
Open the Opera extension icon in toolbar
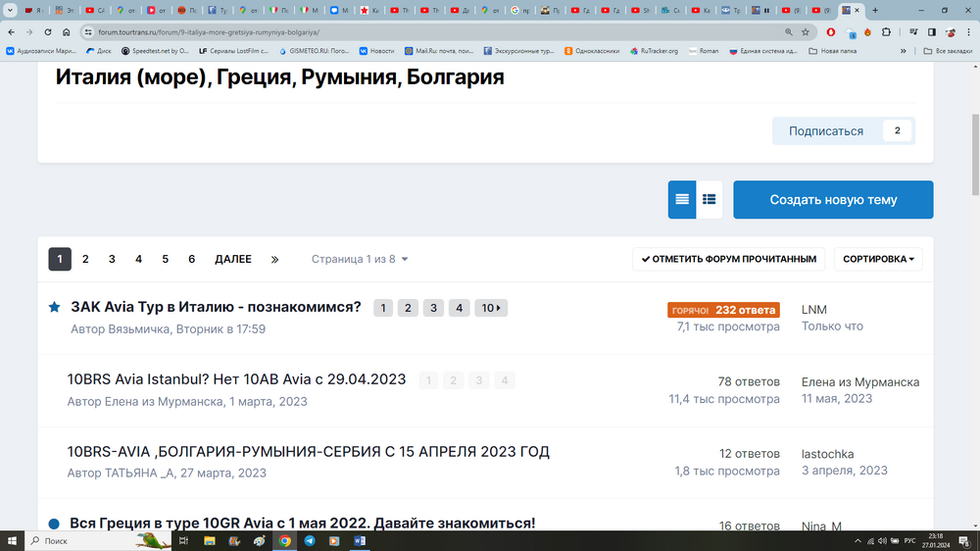coord(832,31)
